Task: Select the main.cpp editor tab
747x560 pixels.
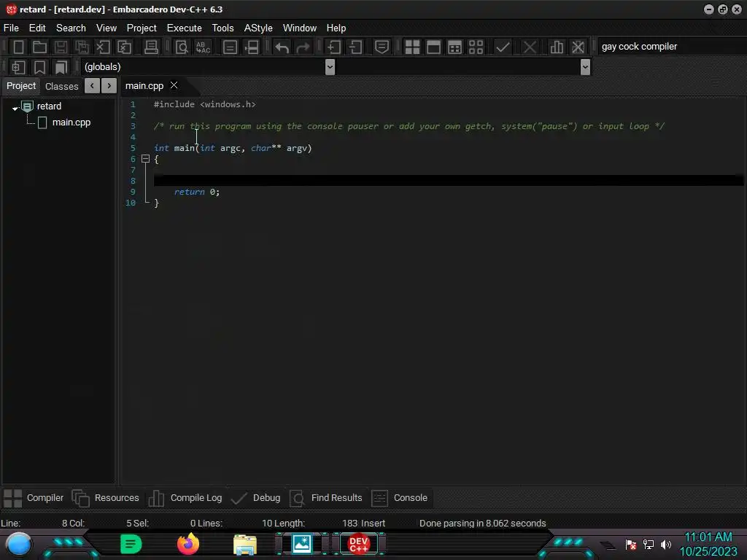Action: 144,86
